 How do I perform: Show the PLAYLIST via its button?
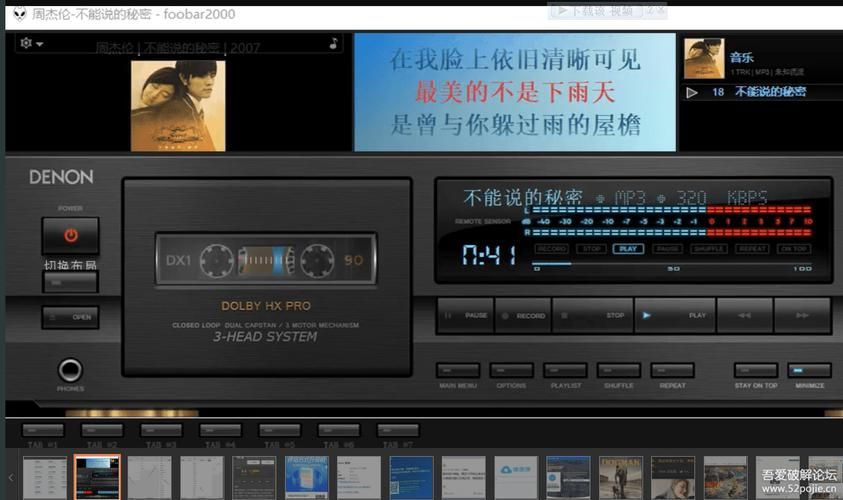(x=565, y=370)
